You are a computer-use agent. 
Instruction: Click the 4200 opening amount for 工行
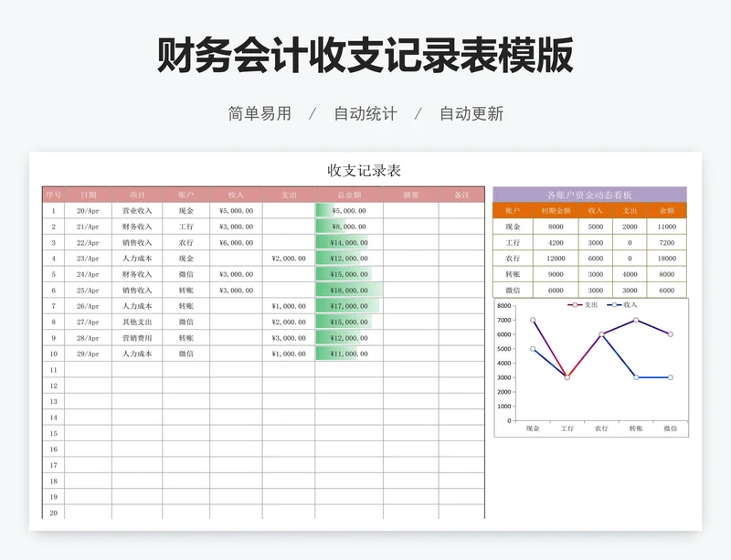pos(556,242)
